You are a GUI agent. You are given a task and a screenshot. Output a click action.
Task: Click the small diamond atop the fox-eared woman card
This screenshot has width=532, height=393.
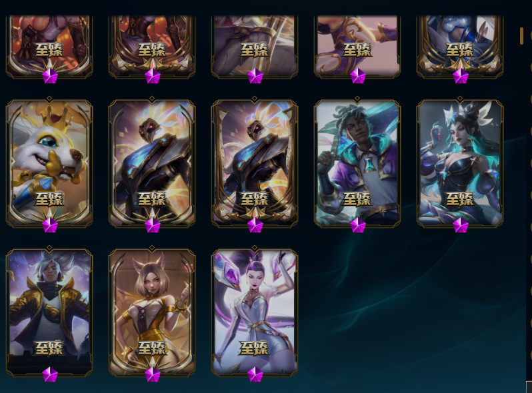coord(152,248)
